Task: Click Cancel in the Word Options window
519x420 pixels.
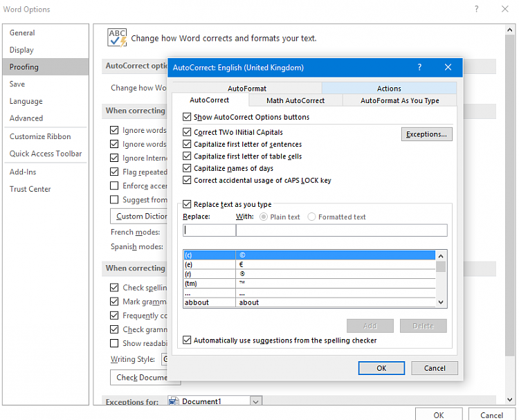Action: [x=491, y=414]
